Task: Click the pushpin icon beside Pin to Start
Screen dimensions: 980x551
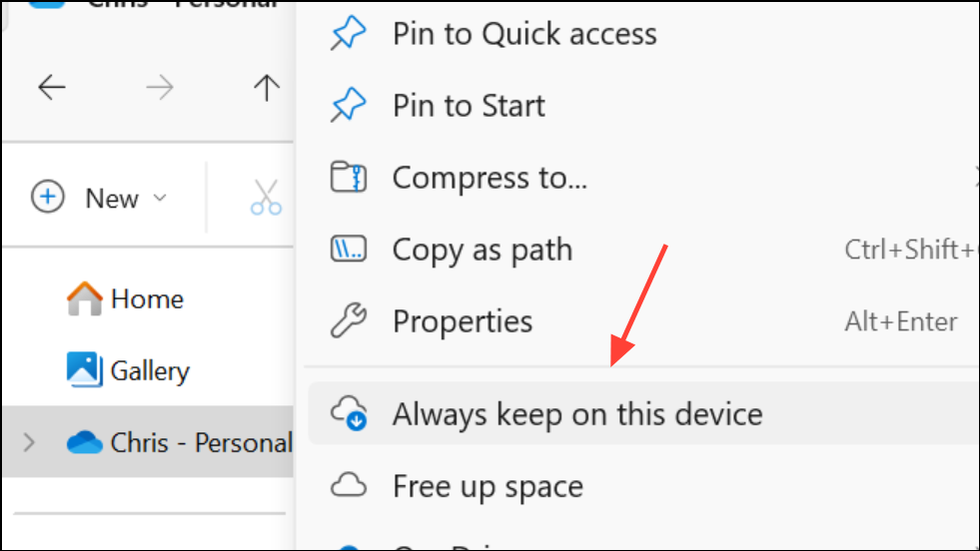Action: click(x=348, y=105)
